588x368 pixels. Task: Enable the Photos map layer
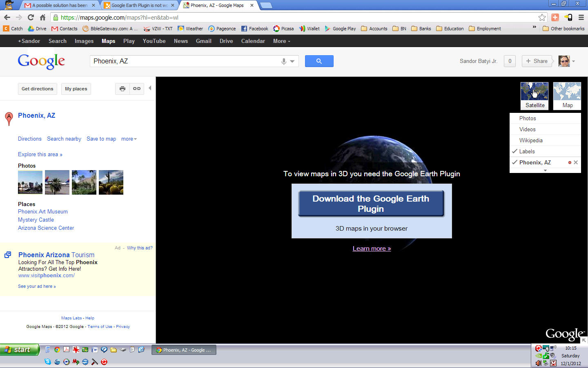pyautogui.click(x=528, y=118)
